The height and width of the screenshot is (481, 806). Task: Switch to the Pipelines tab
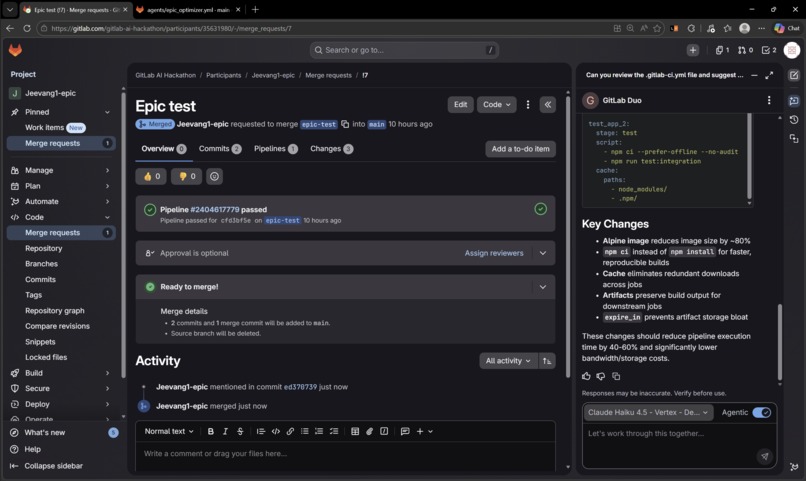[276, 149]
